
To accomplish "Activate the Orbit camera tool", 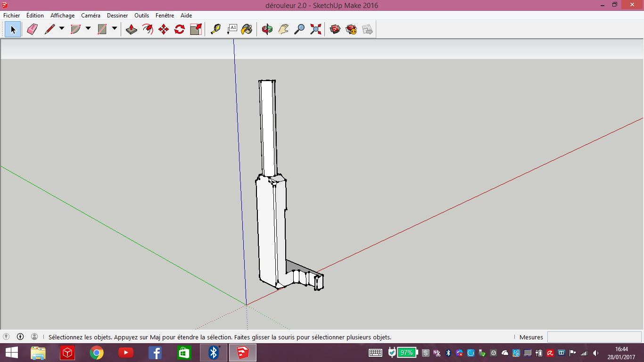I will (267, 30).
